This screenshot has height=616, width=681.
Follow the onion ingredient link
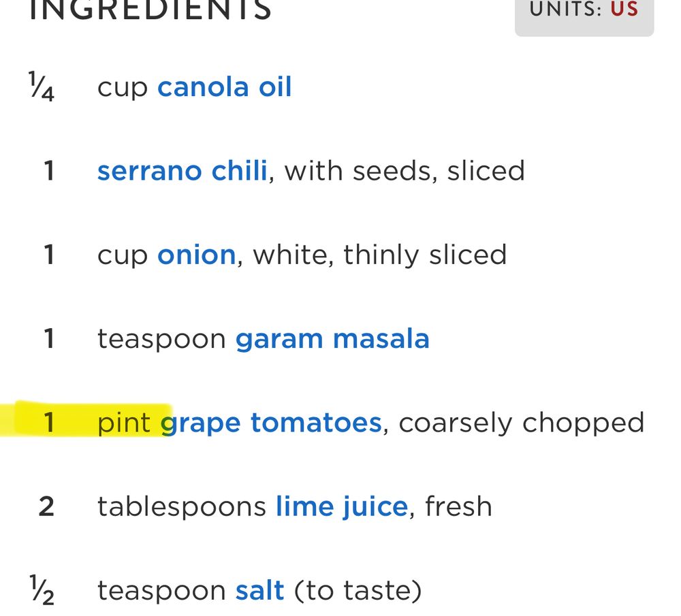[x=196, y=255]
